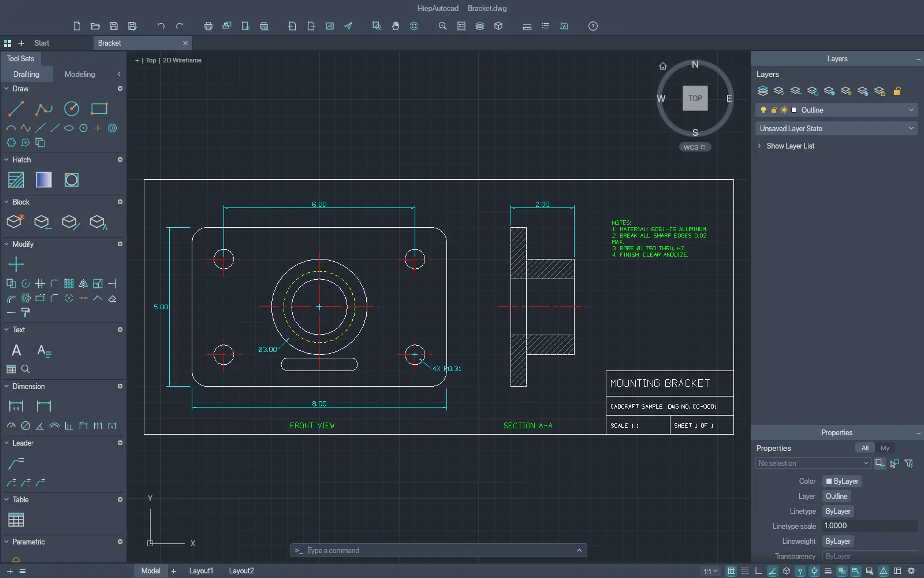Viewport: 924px width, 578px height.
Task: Toggle the Outline layer lightbulb visibility
Action: [x=763, y=110]
